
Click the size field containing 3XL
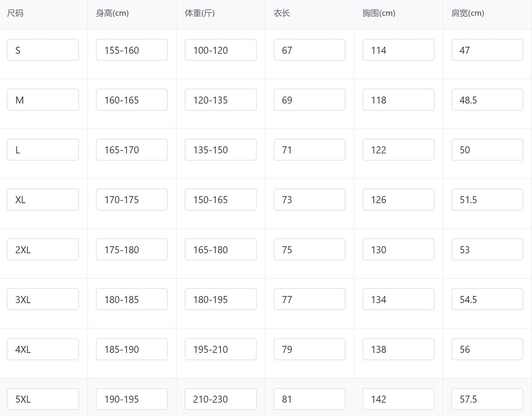(x=43, y=299)
